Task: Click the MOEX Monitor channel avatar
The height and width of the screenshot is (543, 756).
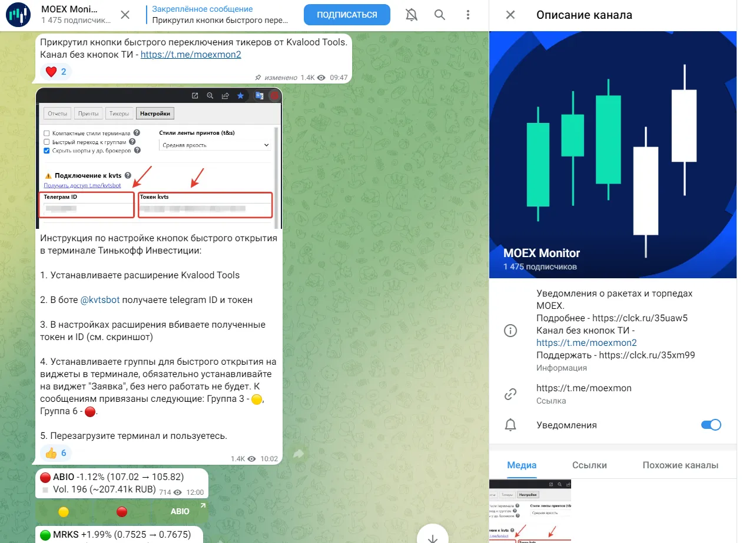Action: click(18, 15)
